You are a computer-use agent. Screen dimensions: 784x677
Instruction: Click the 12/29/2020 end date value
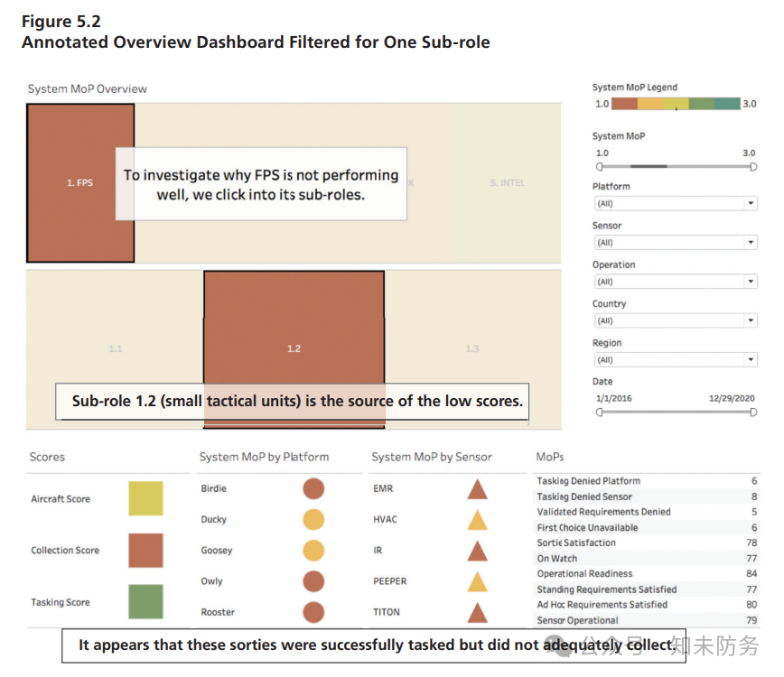732,398
